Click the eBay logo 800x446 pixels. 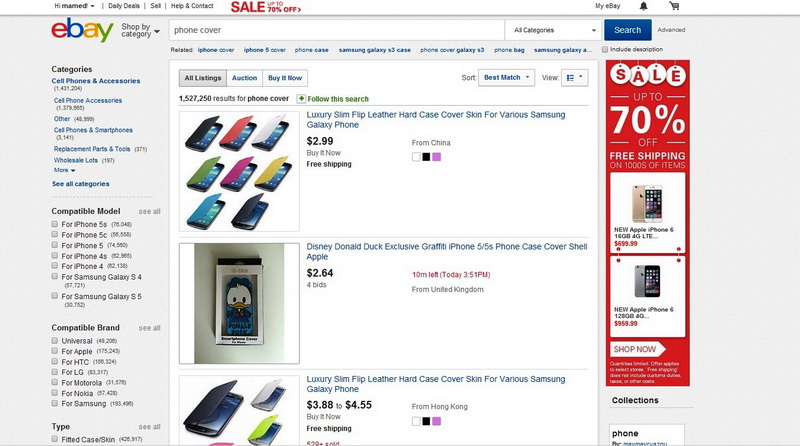82,31
